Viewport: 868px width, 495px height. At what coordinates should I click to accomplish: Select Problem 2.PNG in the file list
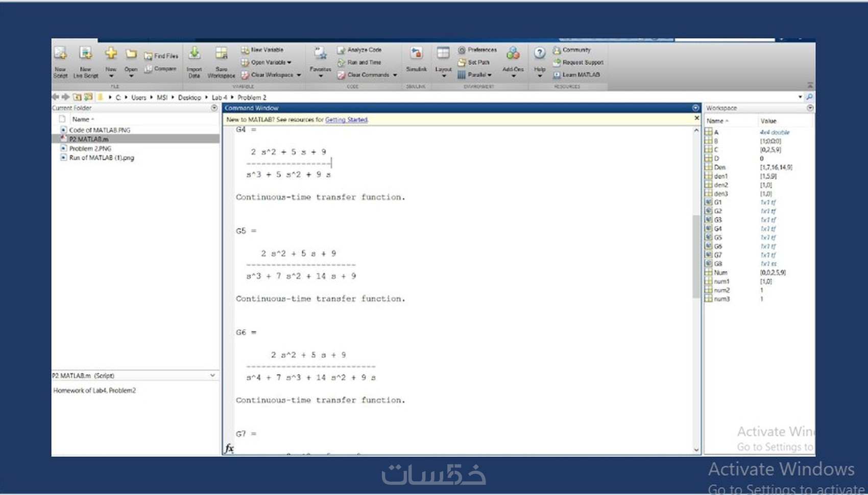(90, 148)
